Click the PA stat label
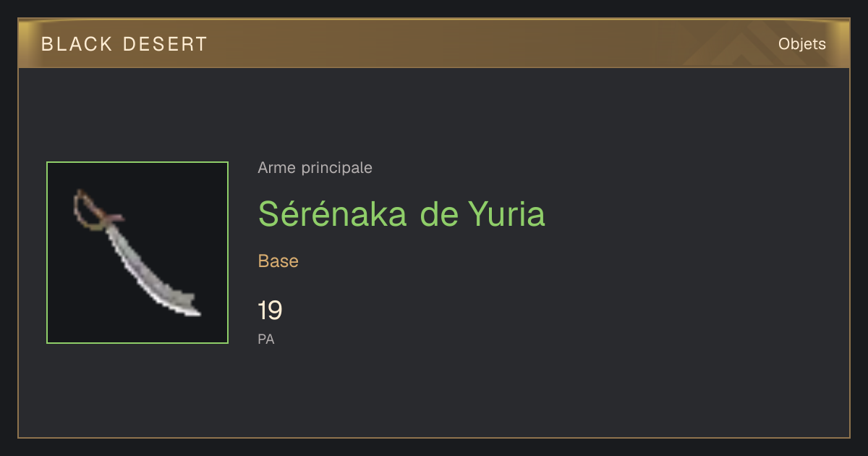868x456 pixels. (x=266, y=339)
